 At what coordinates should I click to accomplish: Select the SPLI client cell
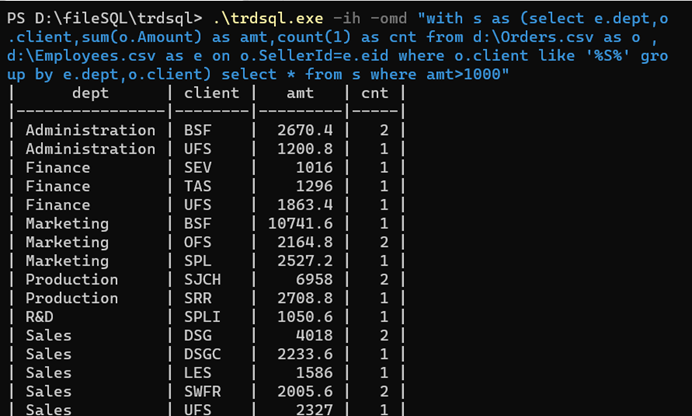tap(206, 316)
